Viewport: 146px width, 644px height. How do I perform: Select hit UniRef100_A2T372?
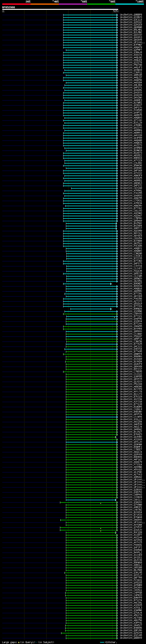point(131,301)
